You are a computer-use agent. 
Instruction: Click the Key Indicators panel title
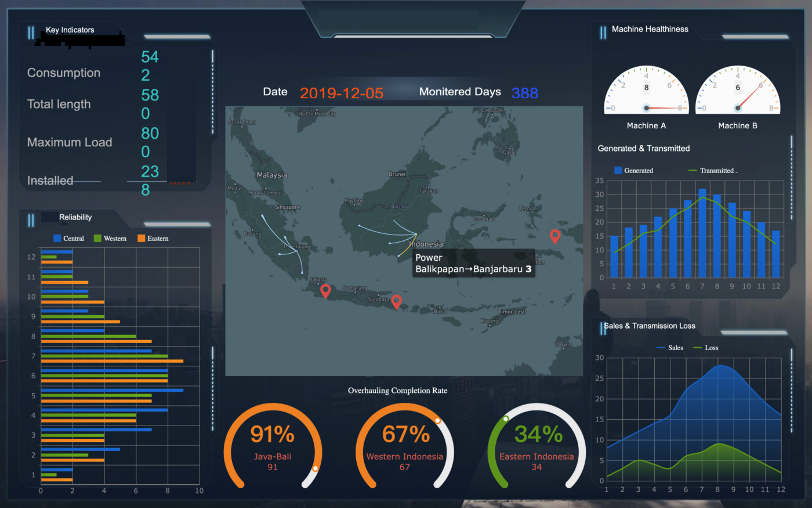70,30
